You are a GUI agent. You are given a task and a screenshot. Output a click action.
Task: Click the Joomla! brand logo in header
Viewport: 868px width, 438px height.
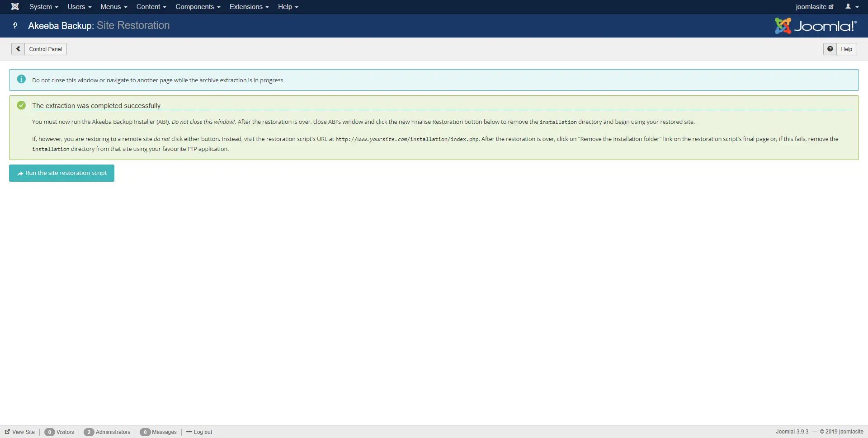pos(816,26)
